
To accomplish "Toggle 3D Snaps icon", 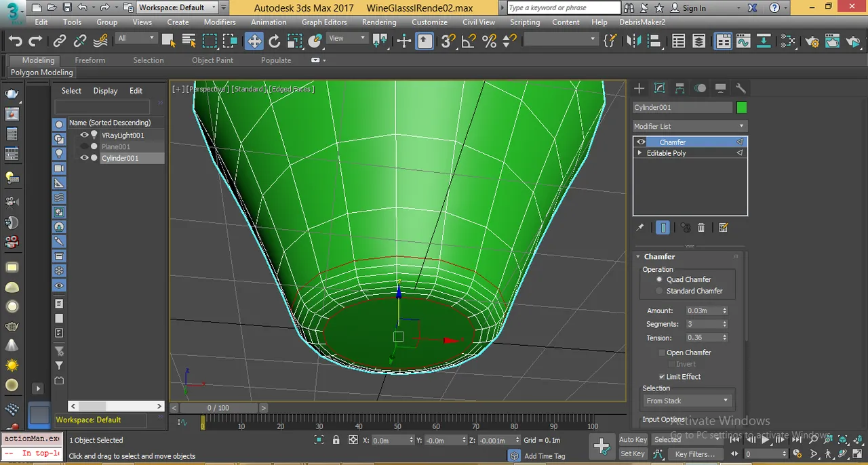I will 448,41.
